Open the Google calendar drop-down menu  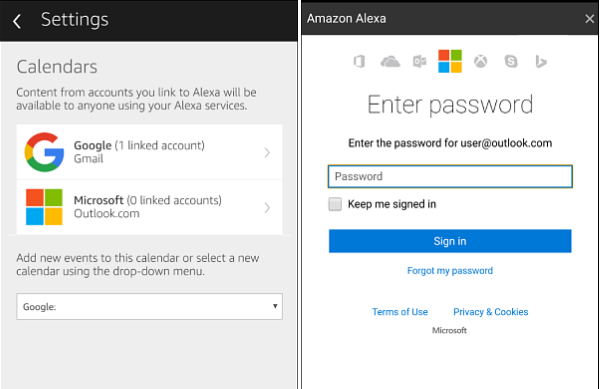click(x=150, y=306)
